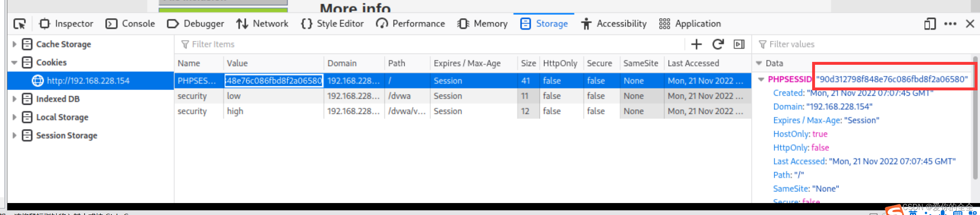Open responsive design mode icon

click(x=930, y=24)
